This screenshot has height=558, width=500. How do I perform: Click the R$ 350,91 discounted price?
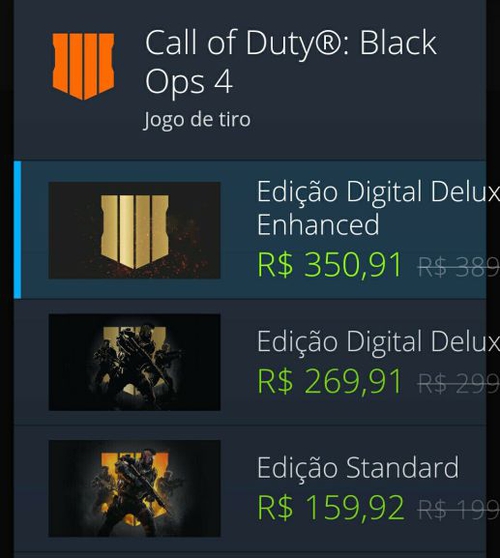330,265
